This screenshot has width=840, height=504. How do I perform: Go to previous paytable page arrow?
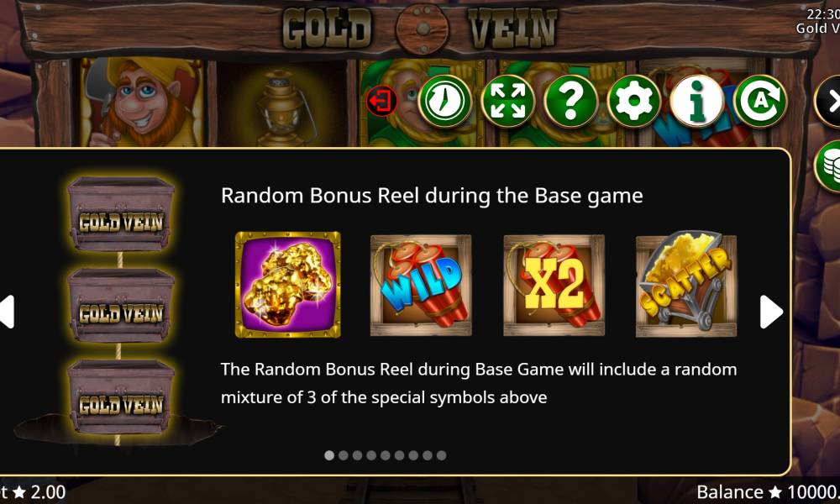pos(7,312)
